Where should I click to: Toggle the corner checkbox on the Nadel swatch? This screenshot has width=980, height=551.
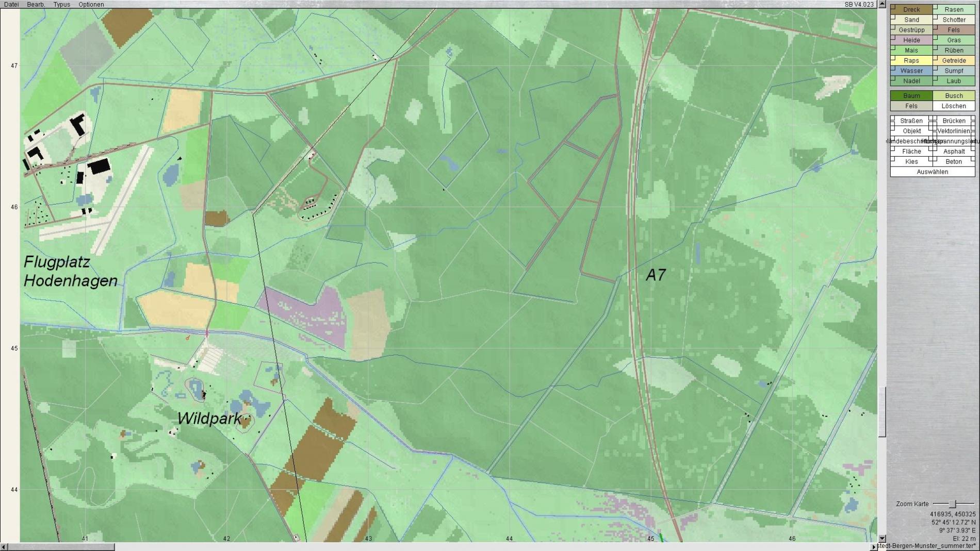point(893,78)
